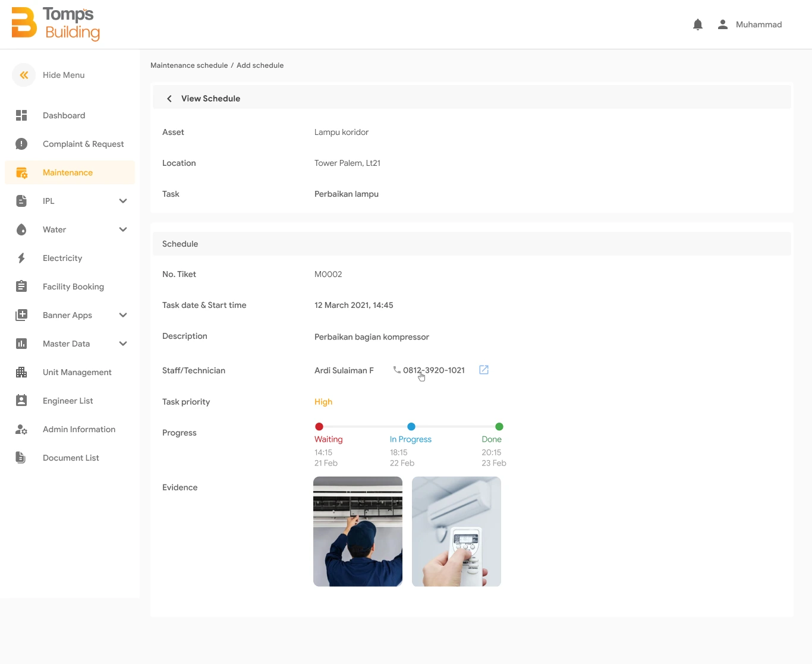Collapse the sidebar using Hide Menu
Image resolution: width=812 pixels, height=664 pixels.
(24, 75)
